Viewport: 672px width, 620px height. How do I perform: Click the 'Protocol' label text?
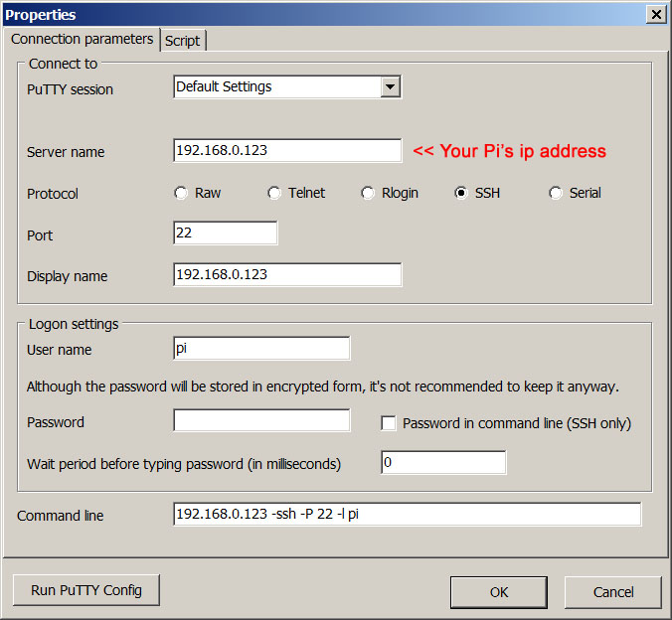53,194
